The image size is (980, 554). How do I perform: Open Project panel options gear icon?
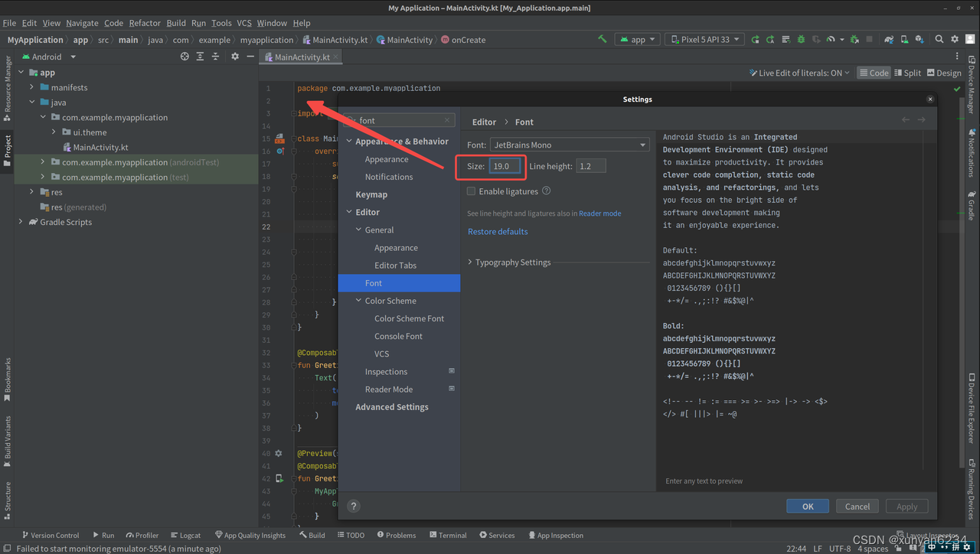235,57
